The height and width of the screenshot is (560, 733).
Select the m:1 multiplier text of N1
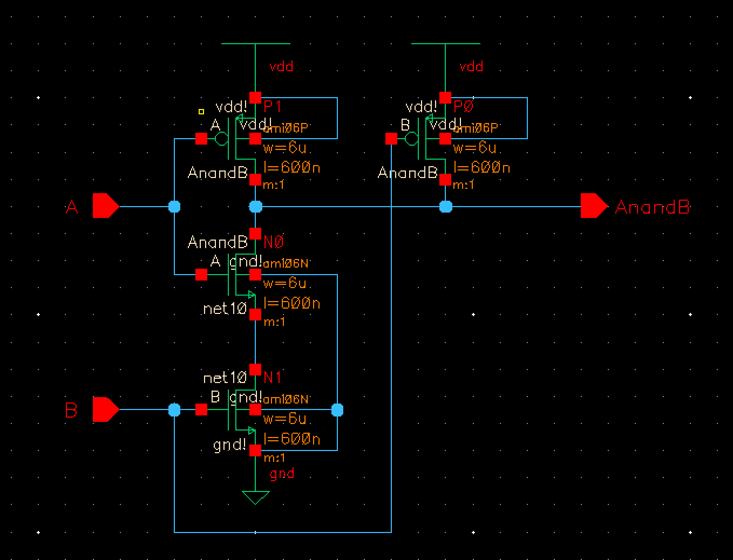tap(274, 458)
